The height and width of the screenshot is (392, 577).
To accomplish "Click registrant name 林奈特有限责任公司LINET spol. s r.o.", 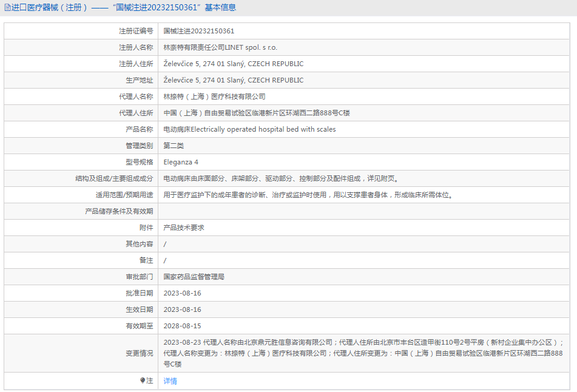I will 220,47.
